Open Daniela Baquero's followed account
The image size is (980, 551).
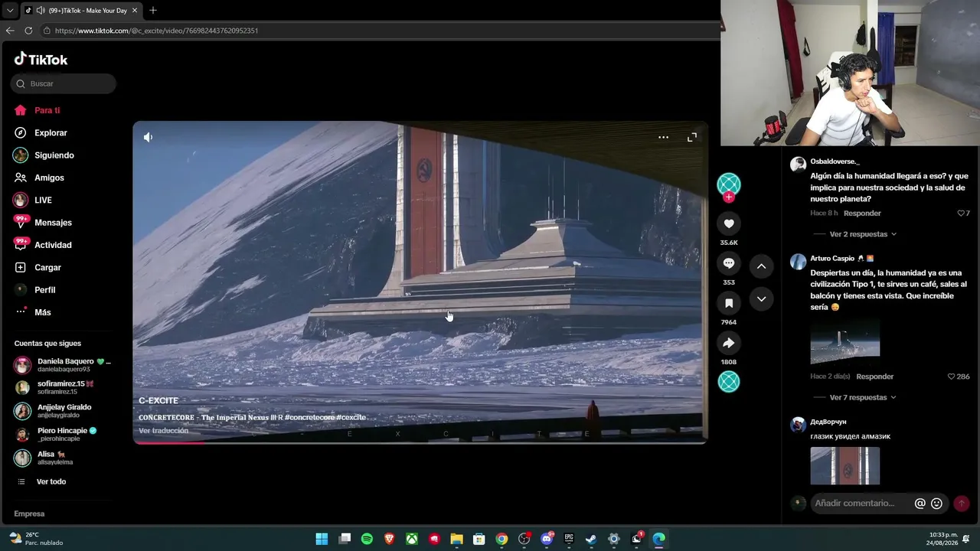(x=63, y=365)
